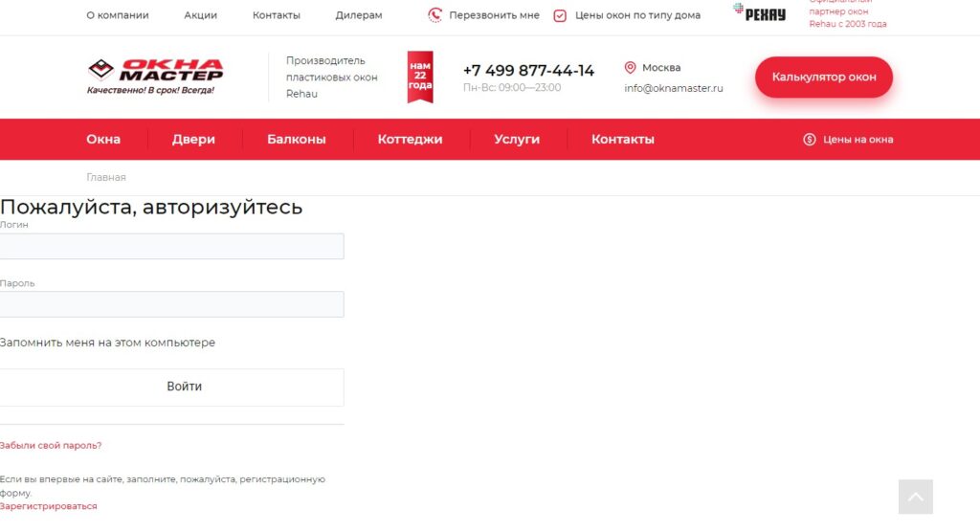
Task: Open Коттеджи menu item
Action: (410, 140)
